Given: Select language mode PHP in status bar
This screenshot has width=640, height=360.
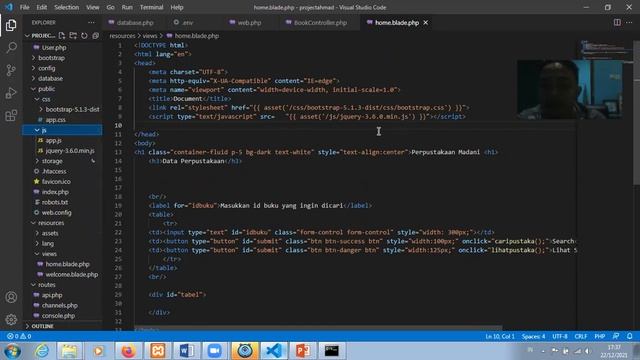Looking at the screenshot, I should 600,336.
